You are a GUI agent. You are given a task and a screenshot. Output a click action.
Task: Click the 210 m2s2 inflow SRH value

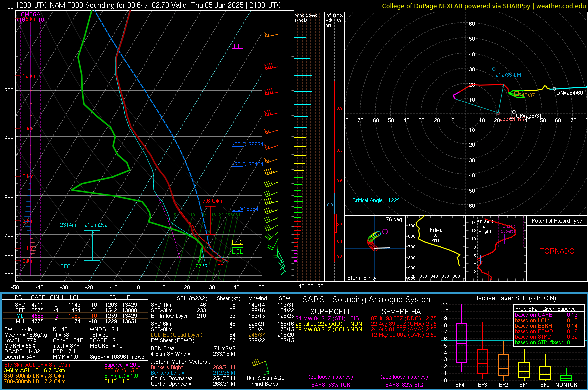pos(96,225)
